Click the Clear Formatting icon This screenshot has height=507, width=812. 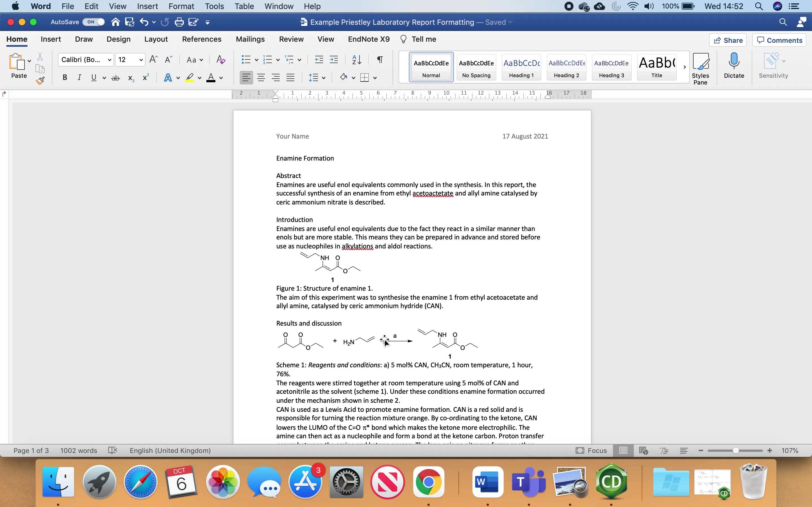click(220, 59)
